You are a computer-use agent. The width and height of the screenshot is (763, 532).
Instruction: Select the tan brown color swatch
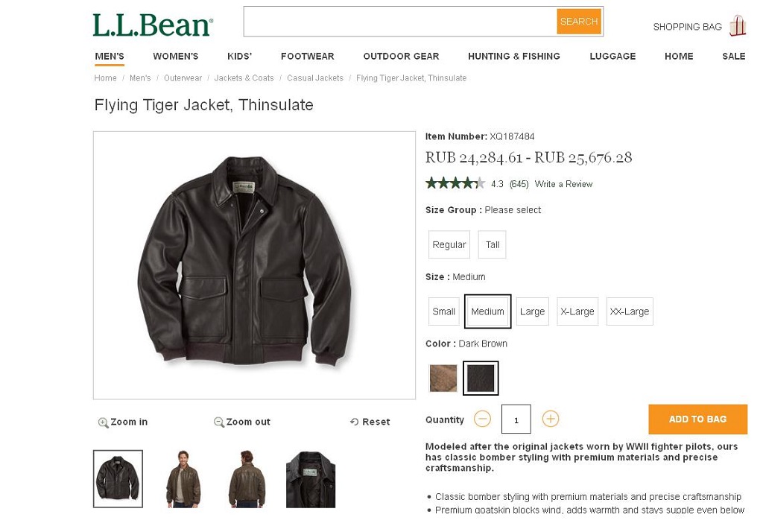coord(443,379)
